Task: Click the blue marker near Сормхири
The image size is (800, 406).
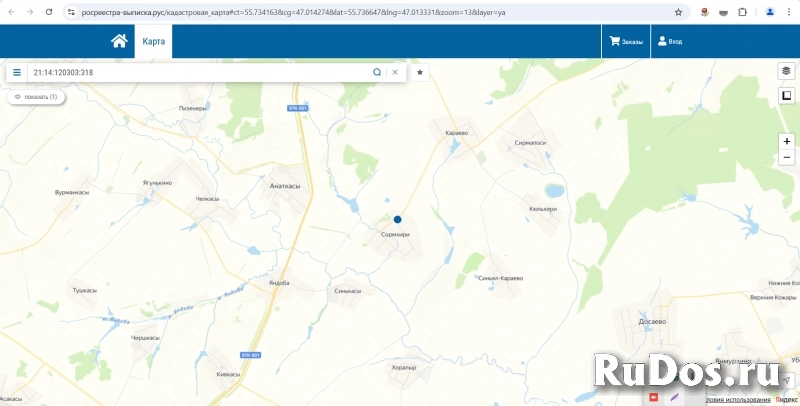Action: coord(397,219)
